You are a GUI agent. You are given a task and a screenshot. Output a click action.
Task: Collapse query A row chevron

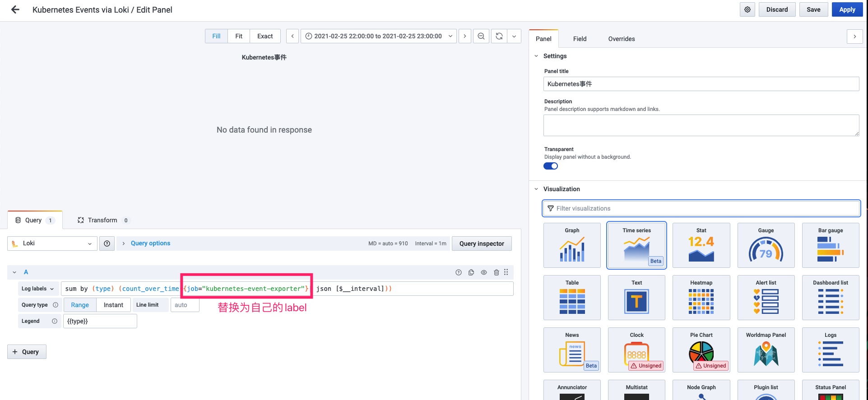pos(14,272)
